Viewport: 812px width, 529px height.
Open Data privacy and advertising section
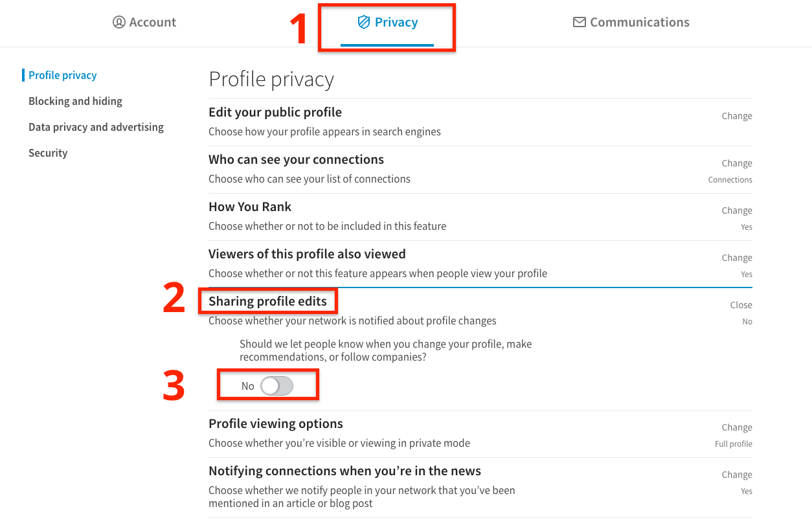(x=96, y=127)
